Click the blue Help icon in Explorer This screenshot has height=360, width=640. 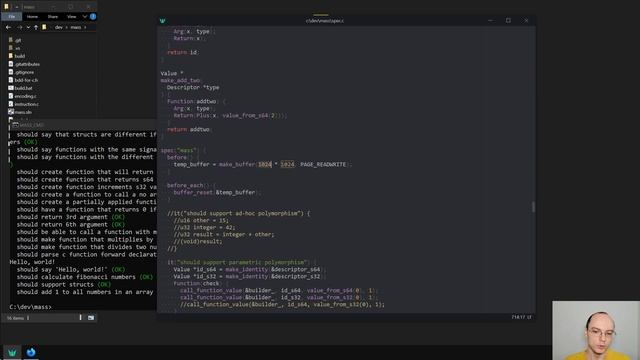click(93, 17)
